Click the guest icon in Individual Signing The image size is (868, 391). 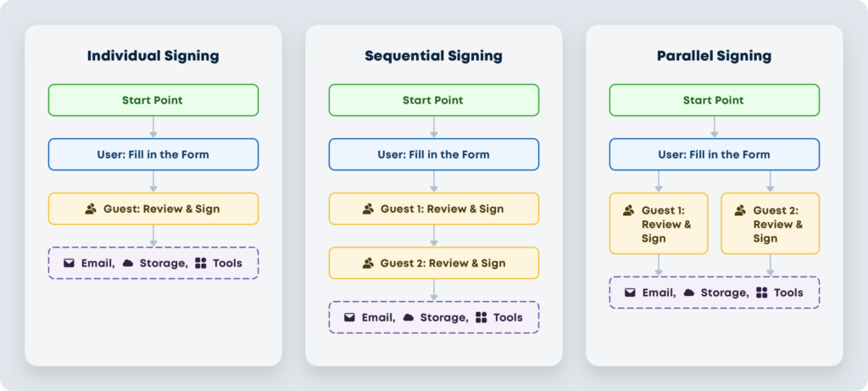point(91,209)
